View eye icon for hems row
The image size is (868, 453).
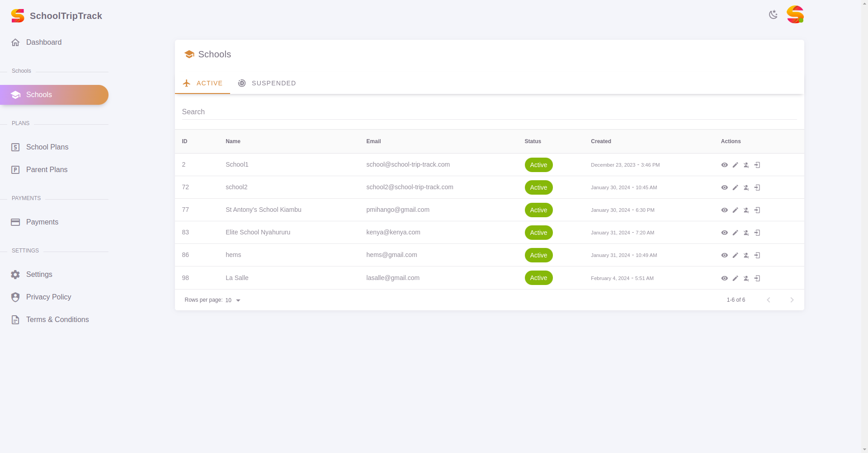tap(724, 255)
